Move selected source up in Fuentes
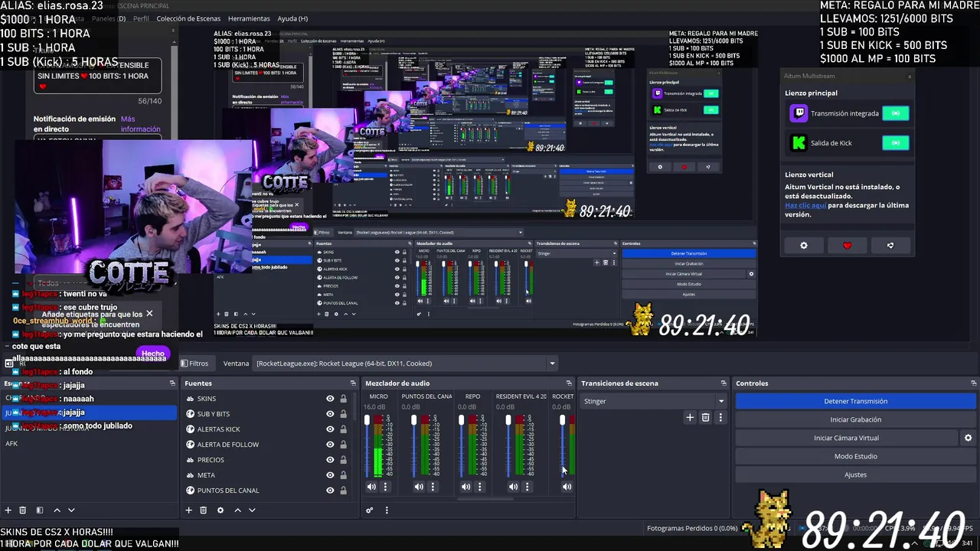This screenshot has width=980, height=551. pyautogui.click(x=237, y=510)
